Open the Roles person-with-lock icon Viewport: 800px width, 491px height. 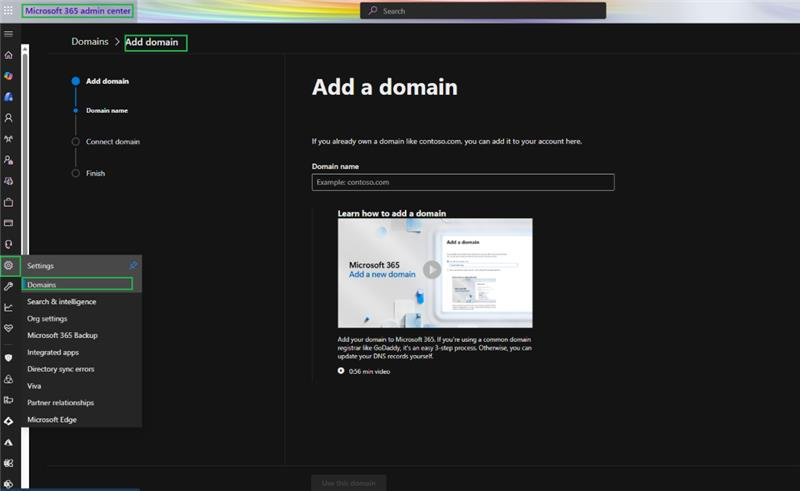[9, 160]
